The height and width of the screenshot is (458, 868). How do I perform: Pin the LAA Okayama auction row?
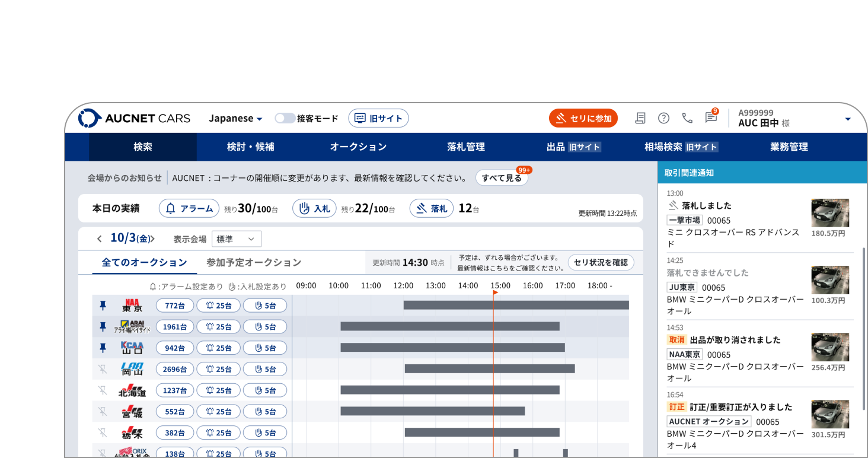pos(103,369)
